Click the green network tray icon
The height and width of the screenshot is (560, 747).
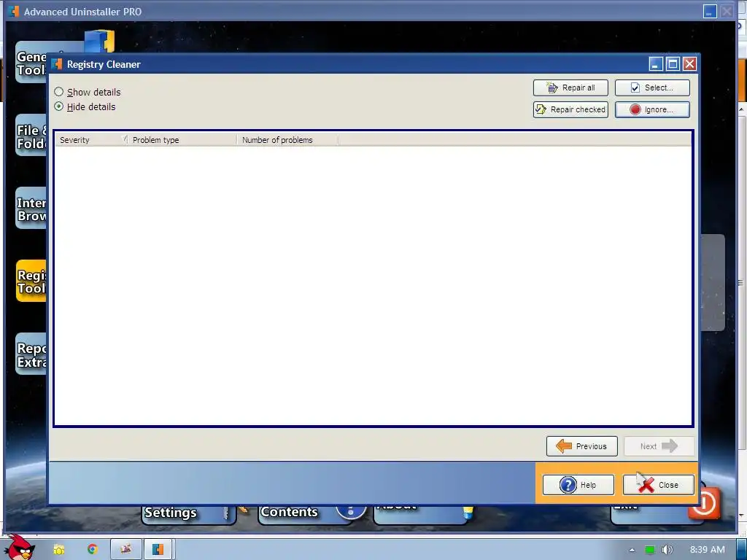click(x=649, y=550)
